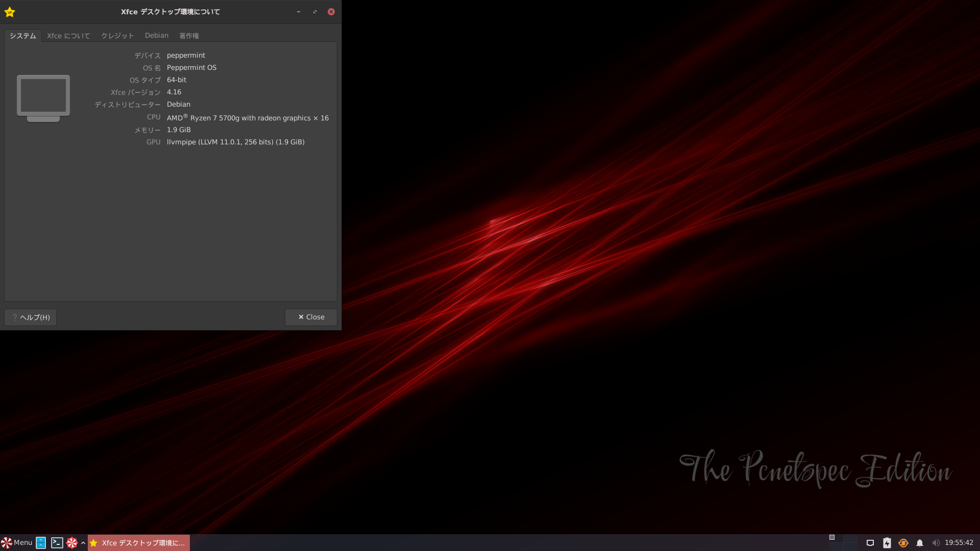980x551 pixels.
Task: Click the orange software updater icon
Action: click(903, 543)
